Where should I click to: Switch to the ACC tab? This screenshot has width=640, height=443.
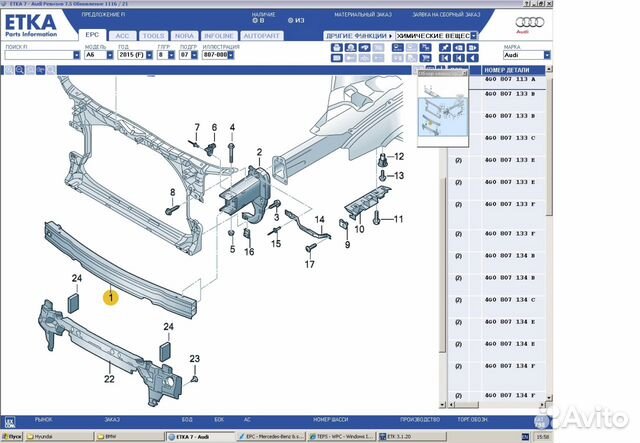point(122,36)
